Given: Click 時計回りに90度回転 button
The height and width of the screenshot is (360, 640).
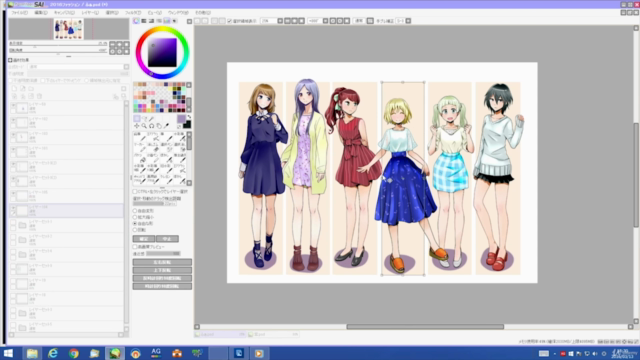Looking at the screenshot, I should pos(162,287).
